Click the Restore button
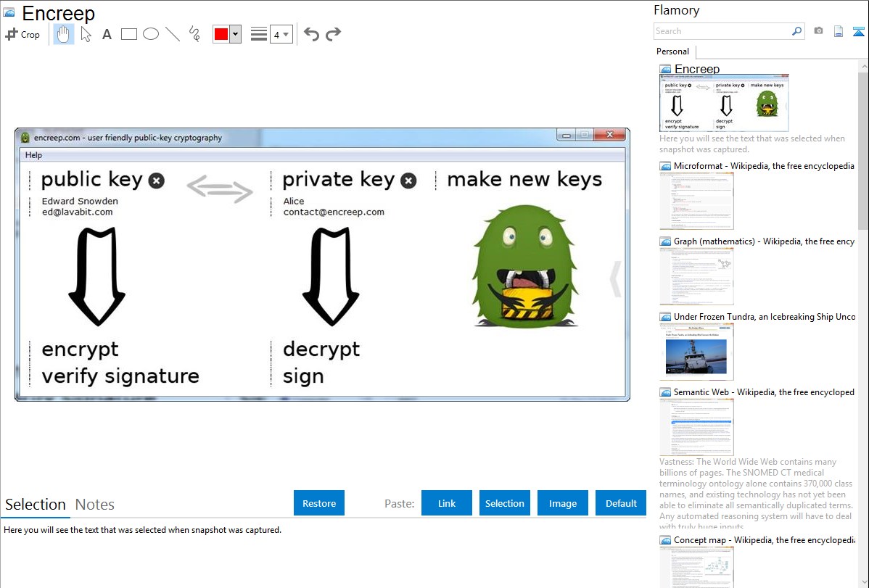This screenshot has width=869, height=588. (x=319, y=503)
